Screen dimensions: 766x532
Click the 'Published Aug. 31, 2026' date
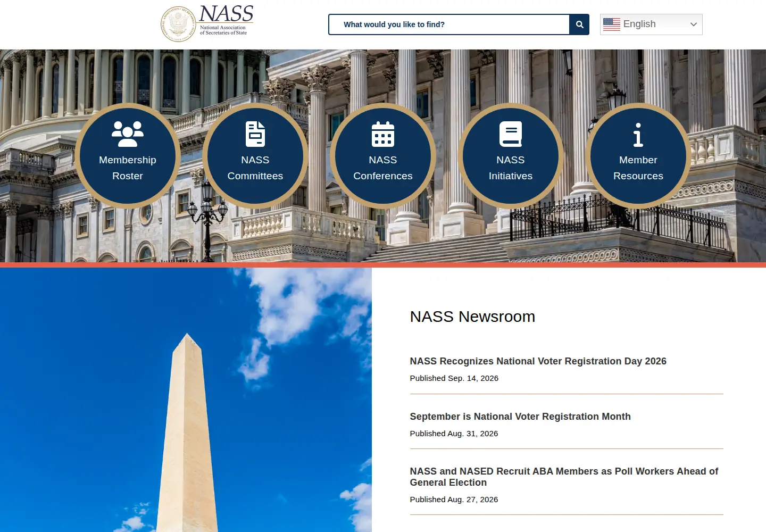coord(454,434)
